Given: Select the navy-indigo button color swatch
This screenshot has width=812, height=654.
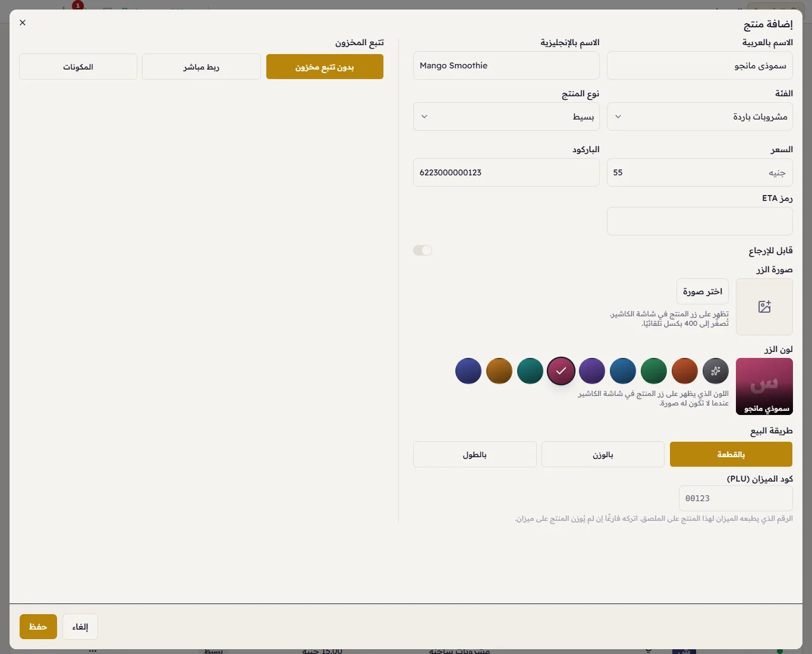Looking at the screenshot, I should [468, 371].
